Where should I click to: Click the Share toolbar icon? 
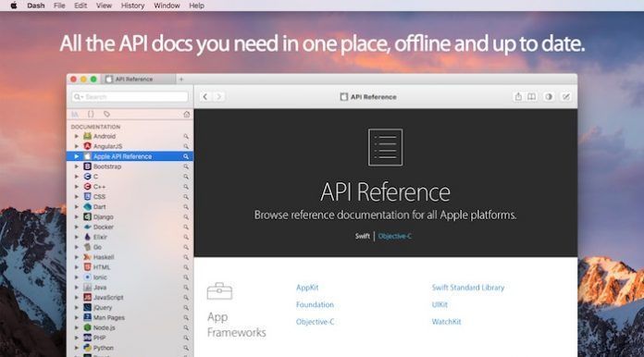pos(518,97)
